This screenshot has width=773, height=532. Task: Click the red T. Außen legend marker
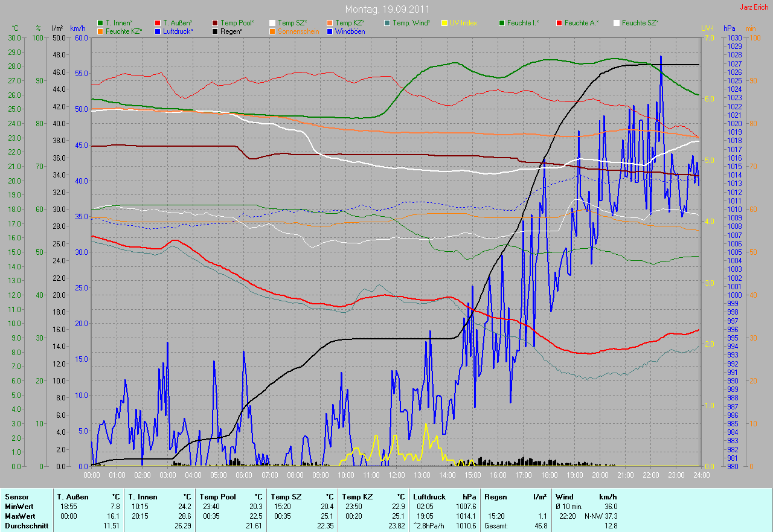pos(158,23)
